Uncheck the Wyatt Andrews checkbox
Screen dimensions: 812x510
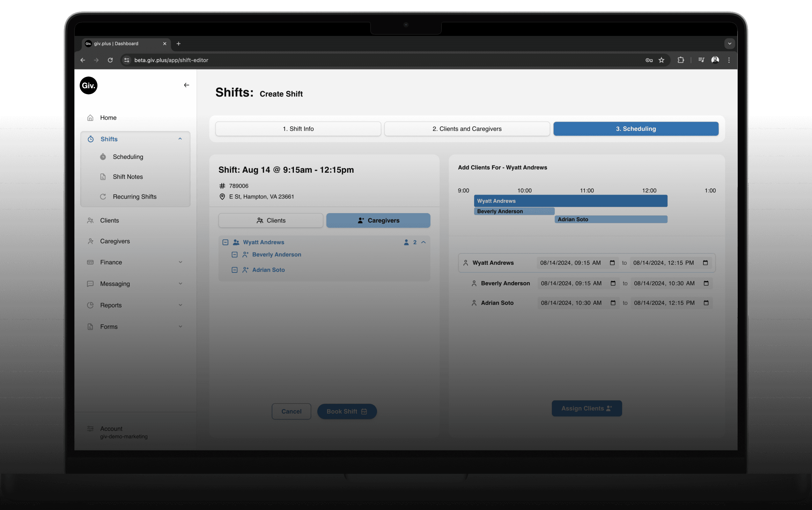pos(226,242)
